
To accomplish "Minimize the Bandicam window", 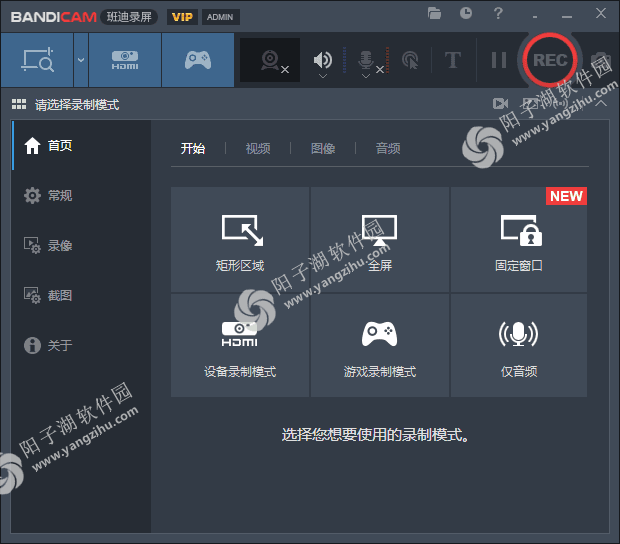I will click(x=567, y=17).
